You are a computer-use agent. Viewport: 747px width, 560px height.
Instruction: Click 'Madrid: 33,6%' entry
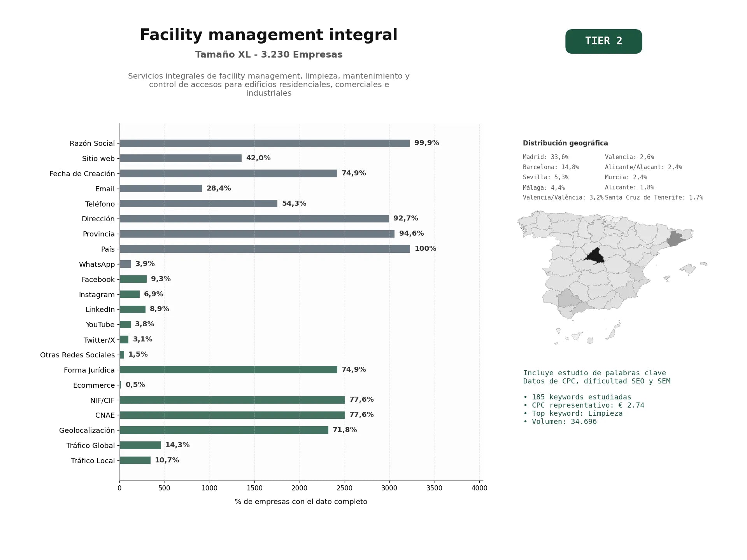(545, 157)
